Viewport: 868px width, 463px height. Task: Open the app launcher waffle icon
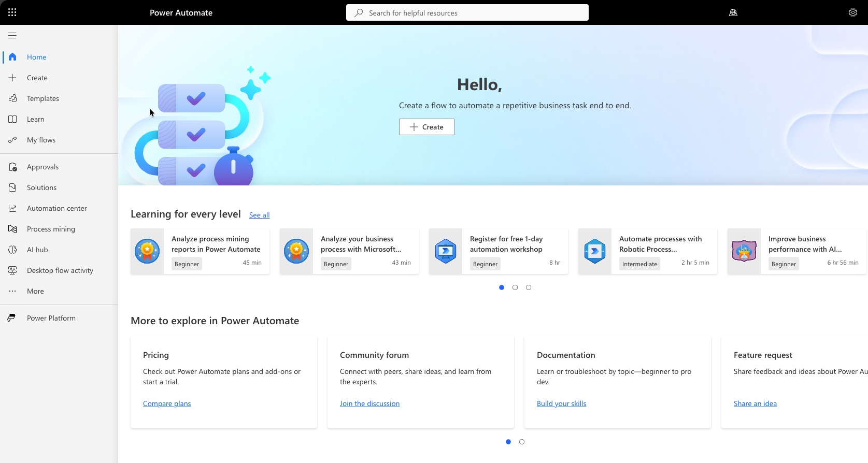click(x=12, y=12)
